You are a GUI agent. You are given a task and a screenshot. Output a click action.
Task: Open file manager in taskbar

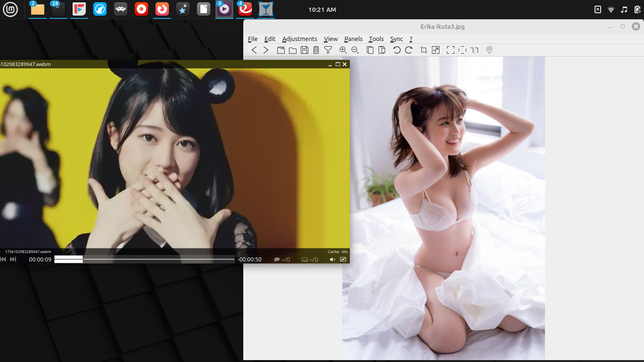click(x=38, y=9)
